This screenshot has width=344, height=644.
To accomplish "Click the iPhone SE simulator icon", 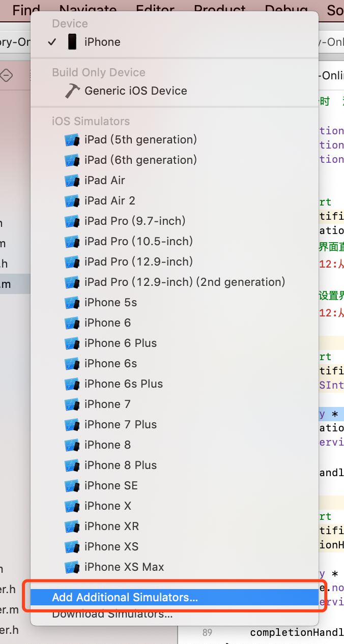I will (72, 486).
